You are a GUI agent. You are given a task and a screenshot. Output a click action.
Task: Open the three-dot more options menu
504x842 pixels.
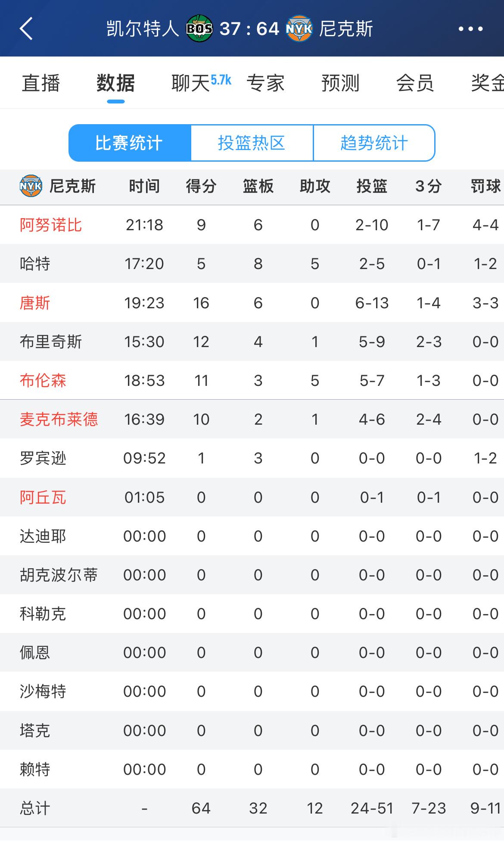click(470, 29)
